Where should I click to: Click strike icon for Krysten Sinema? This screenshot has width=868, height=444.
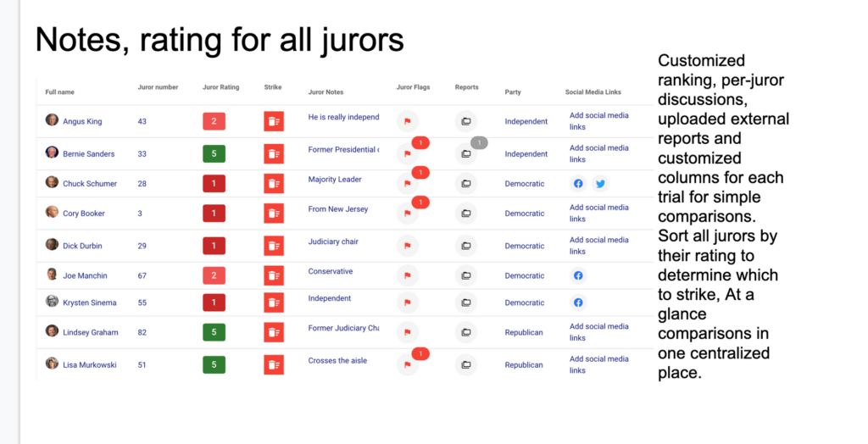click(274, 302)
